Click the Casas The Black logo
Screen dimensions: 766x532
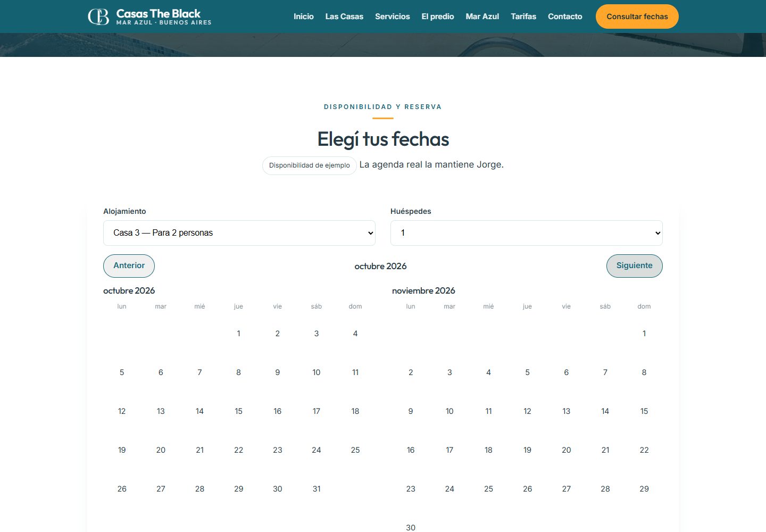(x=149, y=16)
